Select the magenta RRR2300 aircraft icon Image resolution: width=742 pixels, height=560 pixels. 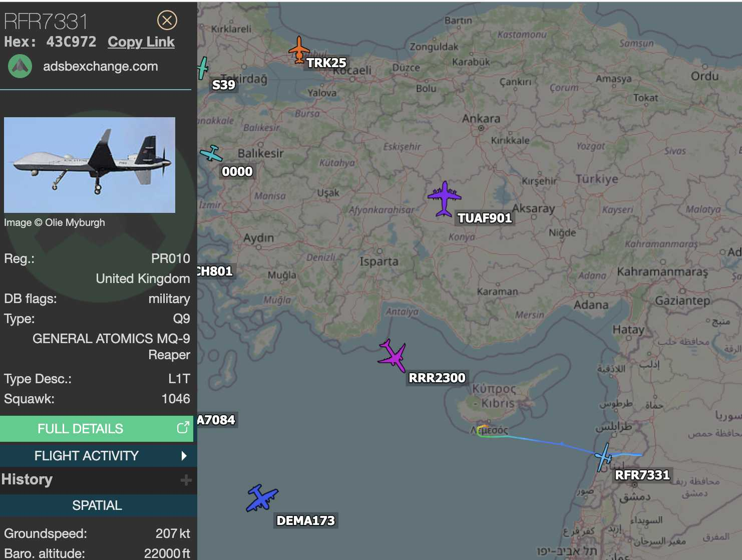pyautogui.click(x=393, y=356)
